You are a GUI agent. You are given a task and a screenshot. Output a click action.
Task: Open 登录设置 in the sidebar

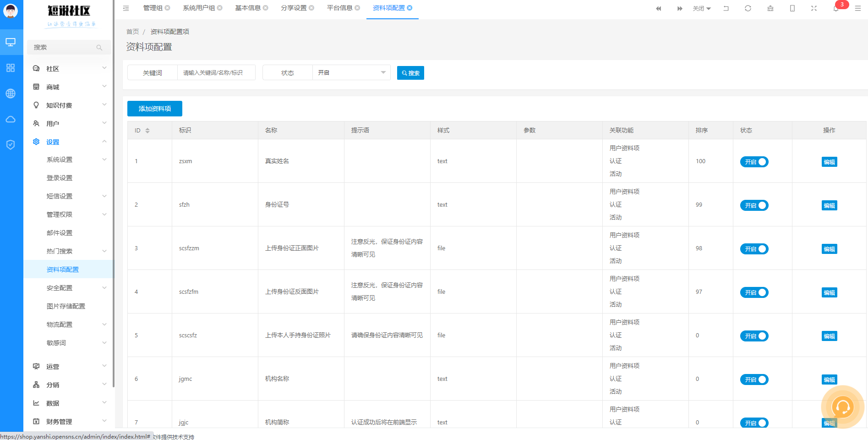click(x=60, y=178)
